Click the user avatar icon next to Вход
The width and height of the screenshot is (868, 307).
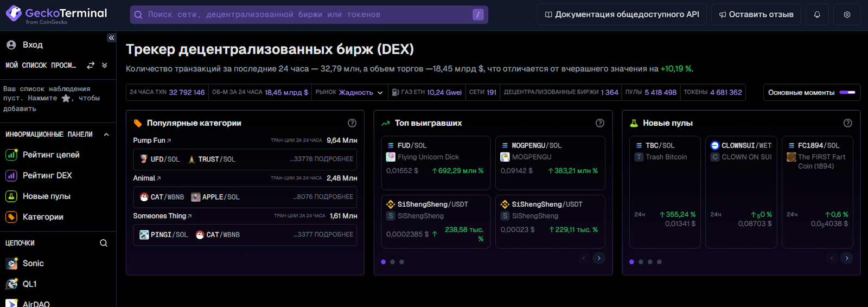tap(11, 45)
